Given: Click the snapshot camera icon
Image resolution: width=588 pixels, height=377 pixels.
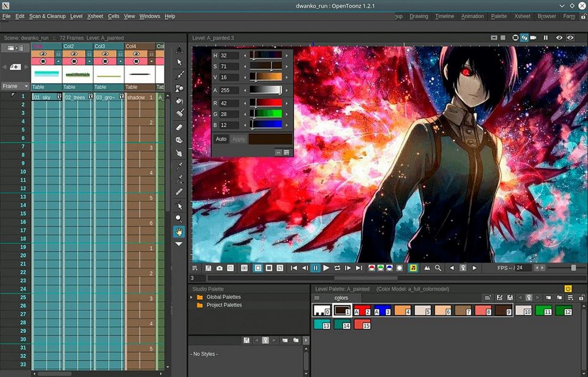Looking at the screenshot, I should point(219,268).
